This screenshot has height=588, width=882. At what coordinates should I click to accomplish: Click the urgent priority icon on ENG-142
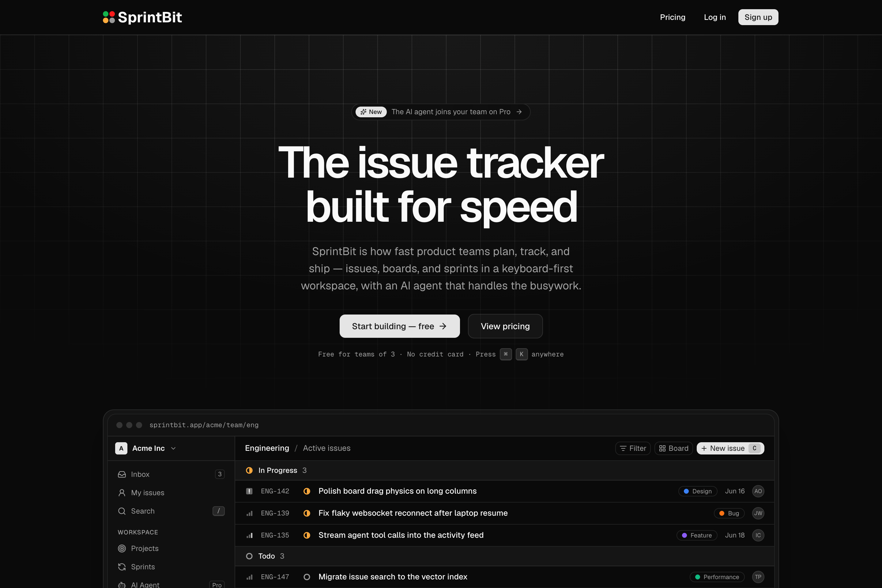click(x=249, y=491)
